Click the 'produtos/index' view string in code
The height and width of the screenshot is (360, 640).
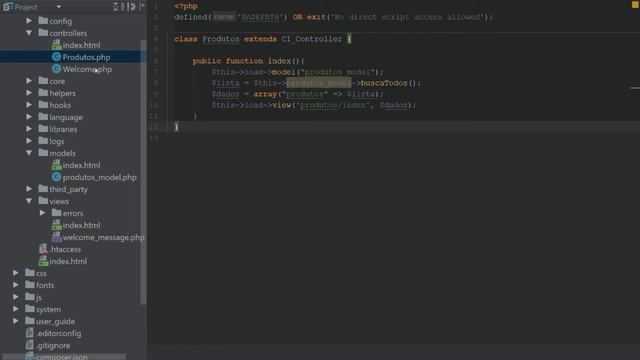click(x=333, y=105)
